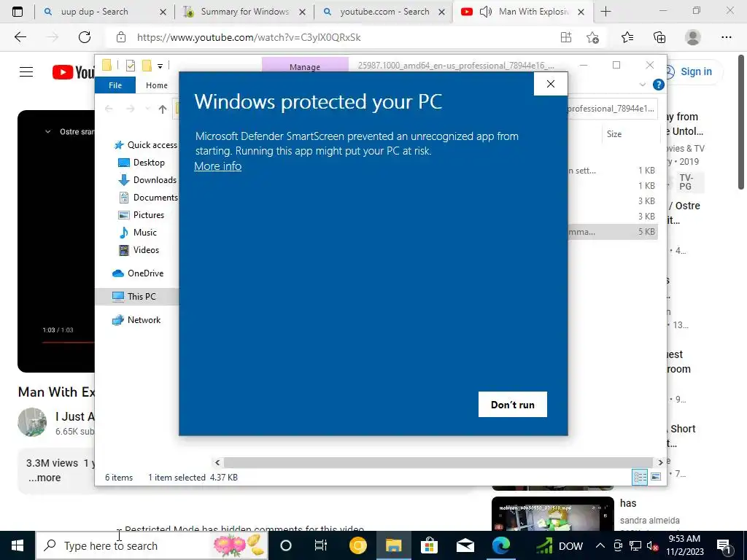Open the File tab in File Explorer
Screen dimensions: 747x560
click(115, 85)
